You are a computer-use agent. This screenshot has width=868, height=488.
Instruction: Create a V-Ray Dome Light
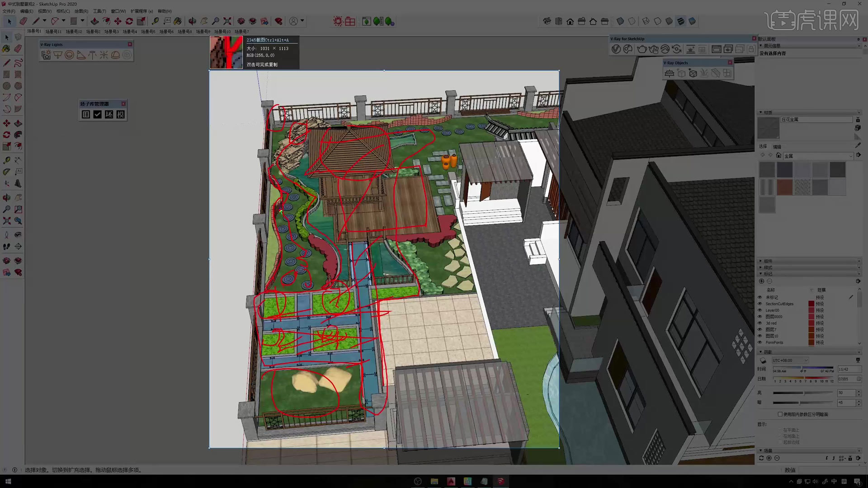[x=115, y=55]
